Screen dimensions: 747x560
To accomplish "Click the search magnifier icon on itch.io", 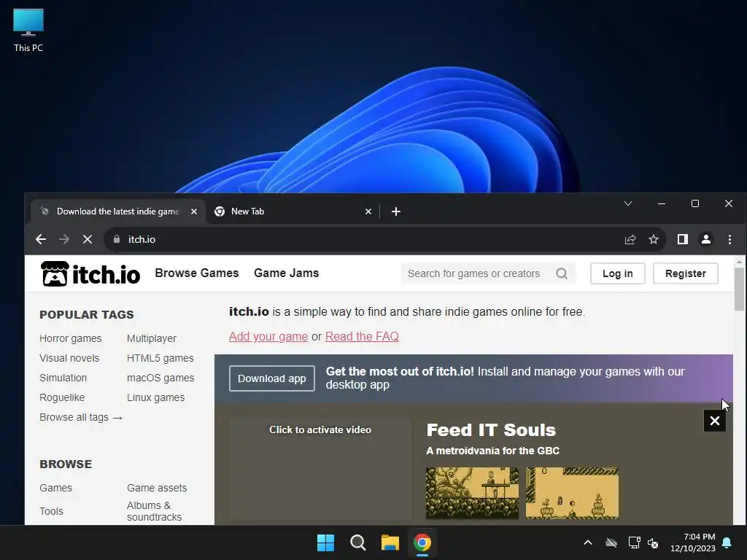I will tap(562, 273).
